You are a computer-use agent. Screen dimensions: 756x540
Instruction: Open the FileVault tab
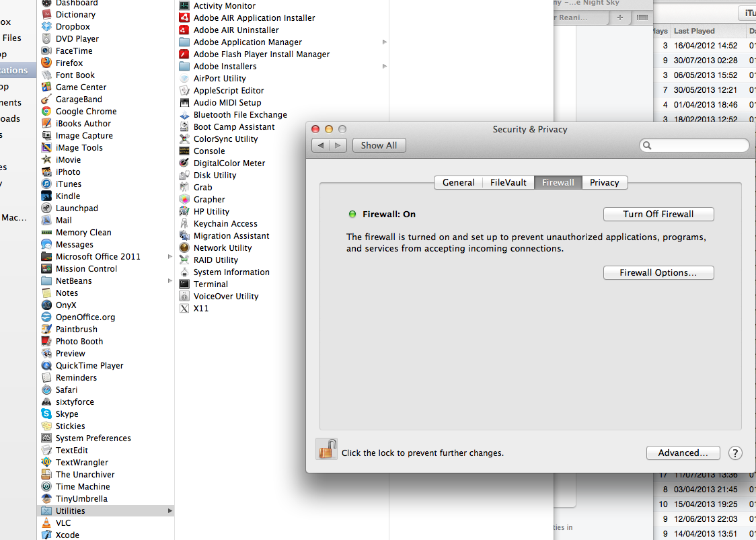coord(508,182)
